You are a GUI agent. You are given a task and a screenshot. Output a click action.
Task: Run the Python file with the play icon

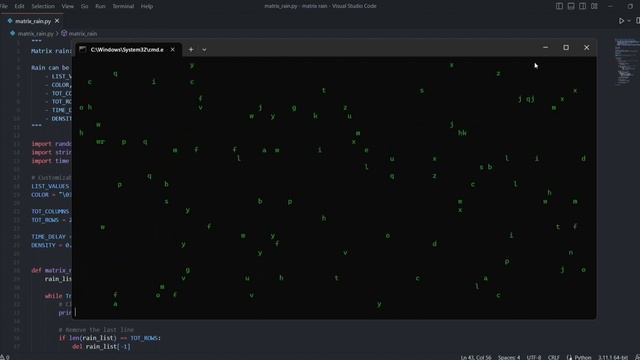621,21
